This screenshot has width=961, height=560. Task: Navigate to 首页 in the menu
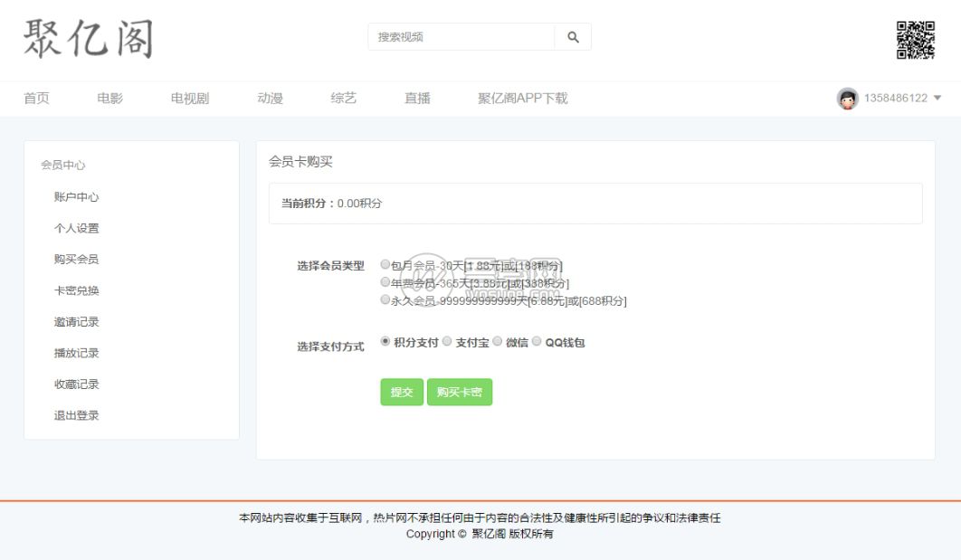pyautogui.click(x=38, y=99)
